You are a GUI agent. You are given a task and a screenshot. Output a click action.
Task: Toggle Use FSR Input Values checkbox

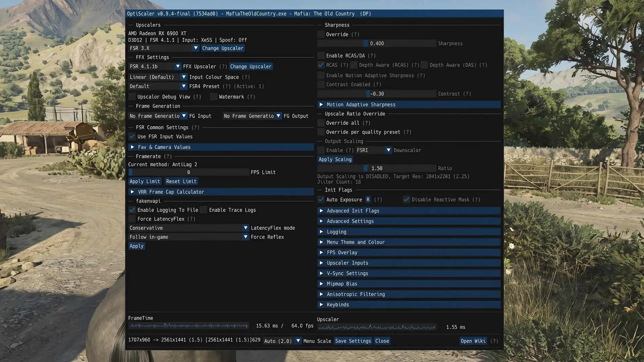click(x=132, y=137)
